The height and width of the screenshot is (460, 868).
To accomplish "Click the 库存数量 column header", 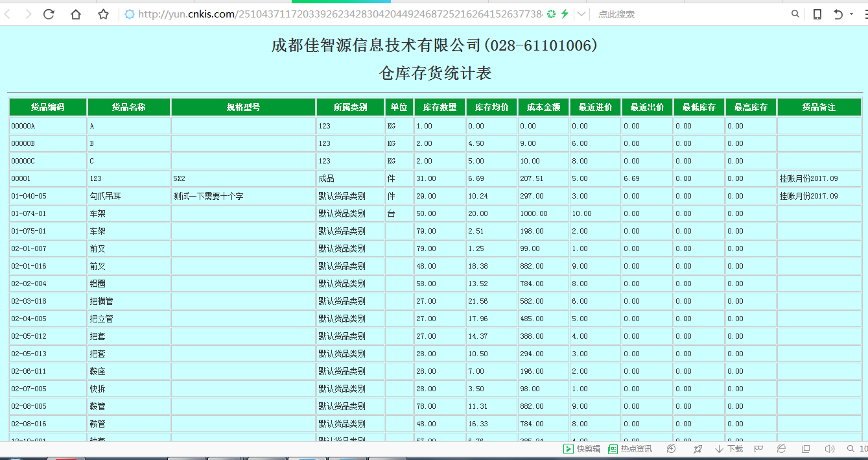I will 440,107.
